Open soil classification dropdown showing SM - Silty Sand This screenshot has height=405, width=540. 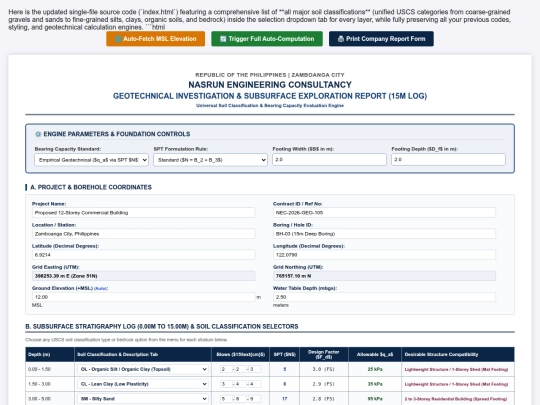(x=143, y=399)
